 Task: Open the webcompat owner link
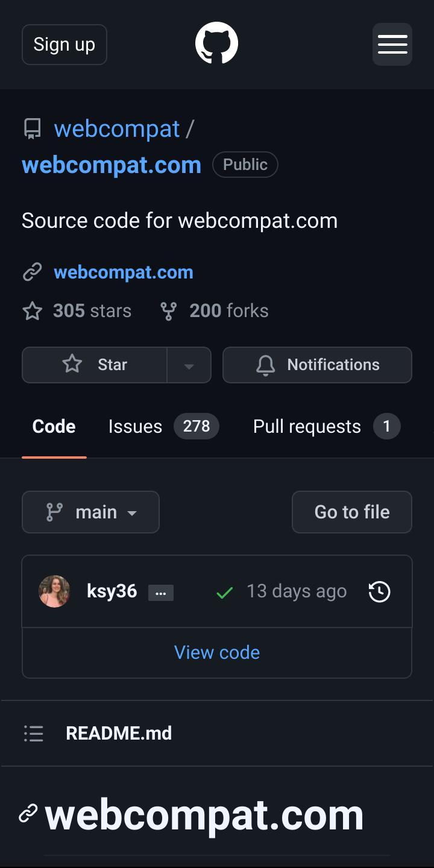coord(117,128)
